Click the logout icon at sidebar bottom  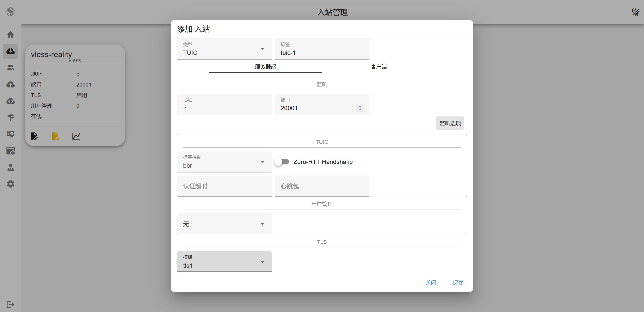pyautogui.click(x=10, y=304)
